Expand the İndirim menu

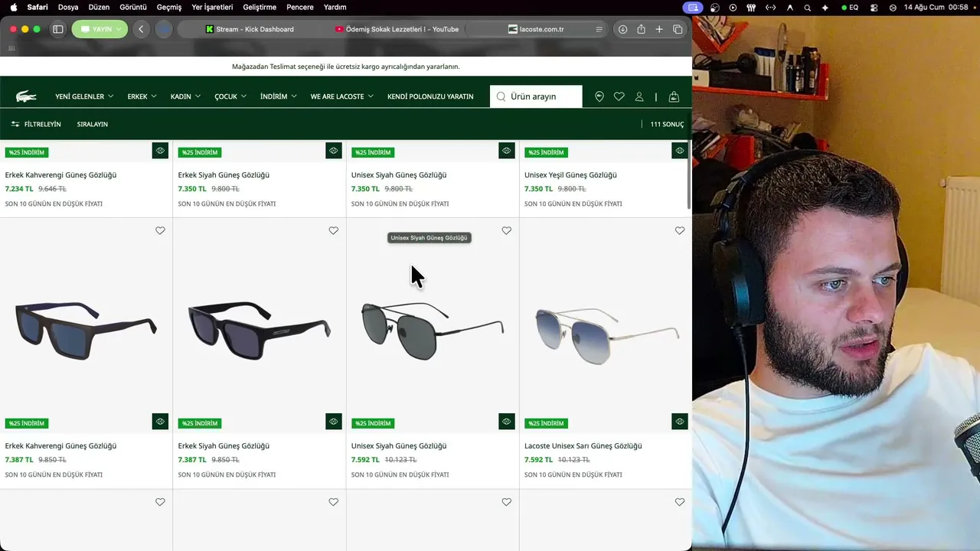coord(278,96)
